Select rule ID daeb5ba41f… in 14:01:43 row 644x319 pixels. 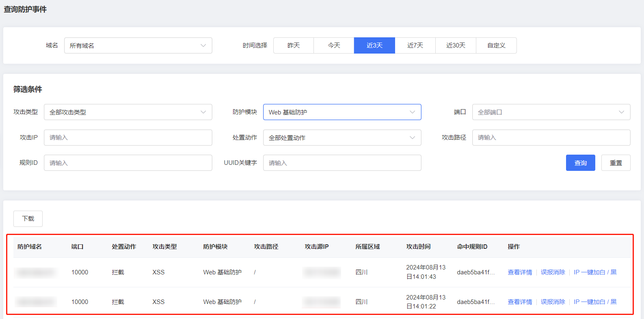click(x=476, y=272)
